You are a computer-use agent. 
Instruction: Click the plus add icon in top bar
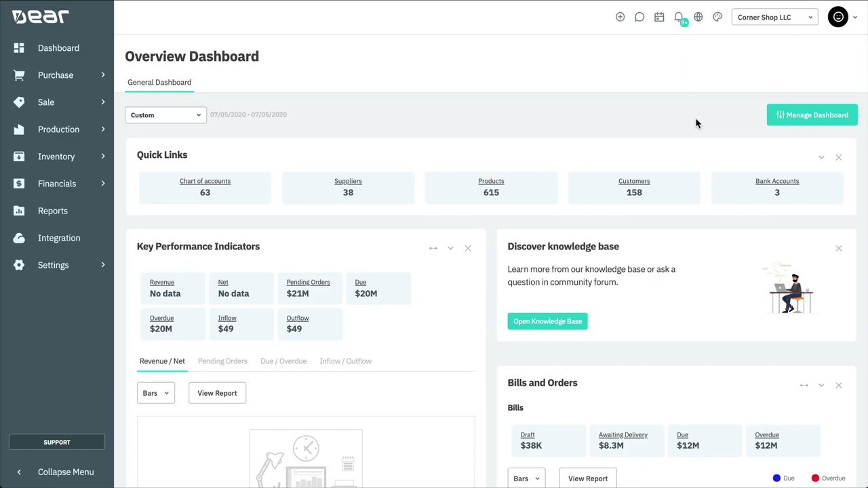click(x=620, y=17)
